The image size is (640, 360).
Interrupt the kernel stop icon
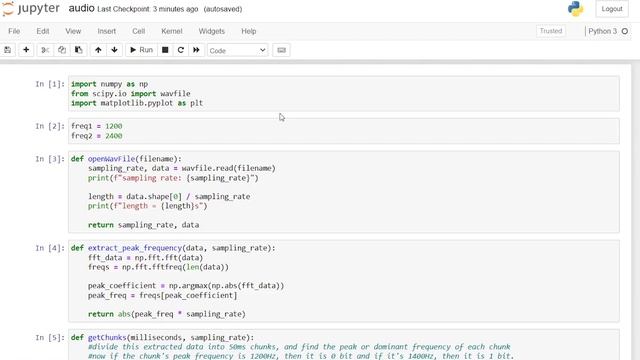(165, 50)
